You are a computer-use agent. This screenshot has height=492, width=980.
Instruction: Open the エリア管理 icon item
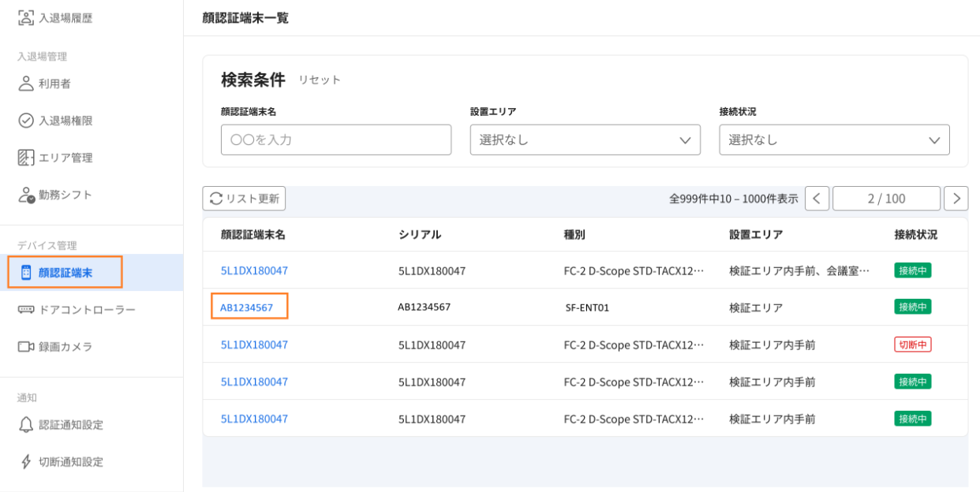[x=26, y=158]
